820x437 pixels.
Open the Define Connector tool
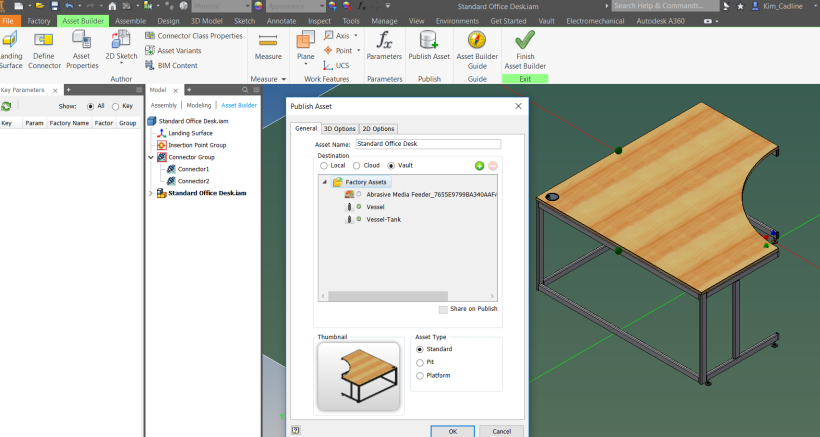click(44, 50)
